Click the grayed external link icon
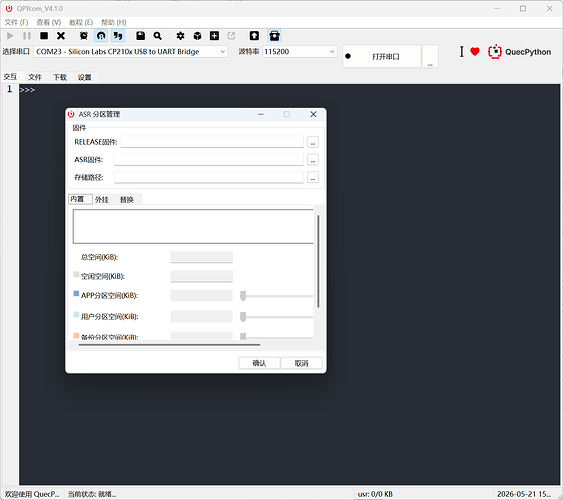 [x=231, y=36]
